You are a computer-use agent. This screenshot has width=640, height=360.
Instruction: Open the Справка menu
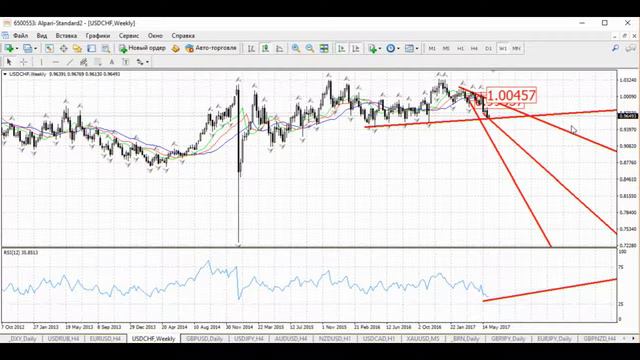click(x=183, y=36)
